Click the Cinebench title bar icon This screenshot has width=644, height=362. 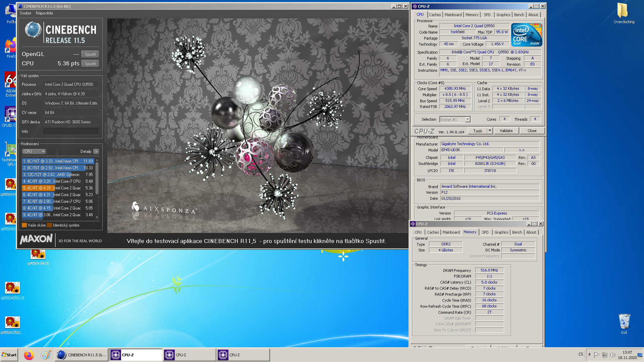20,6
